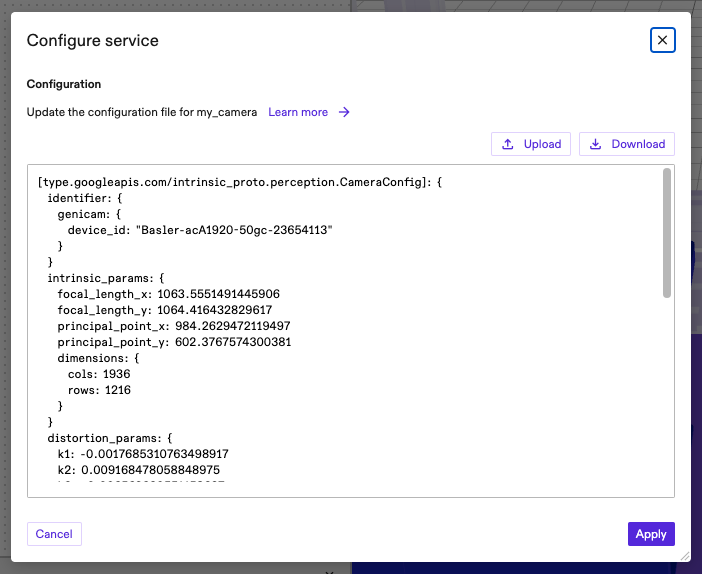Click the focal_length_y value line
Viewport: 702px width, 574px height.
pos(165,310)
